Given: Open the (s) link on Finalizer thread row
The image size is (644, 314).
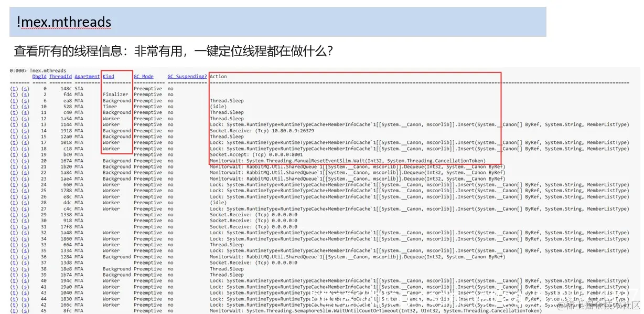Looking at the screenshot, I should [x=25, y=95].
